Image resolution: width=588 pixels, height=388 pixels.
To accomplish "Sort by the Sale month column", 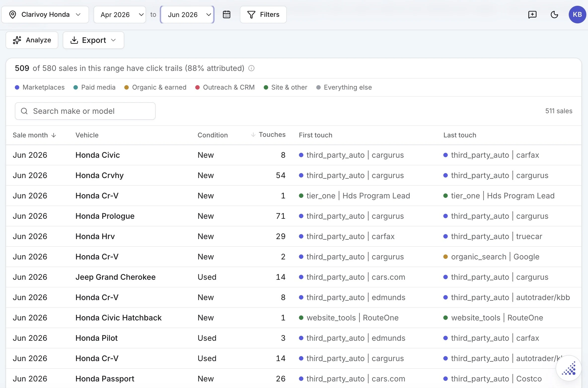I will [34, 135].
